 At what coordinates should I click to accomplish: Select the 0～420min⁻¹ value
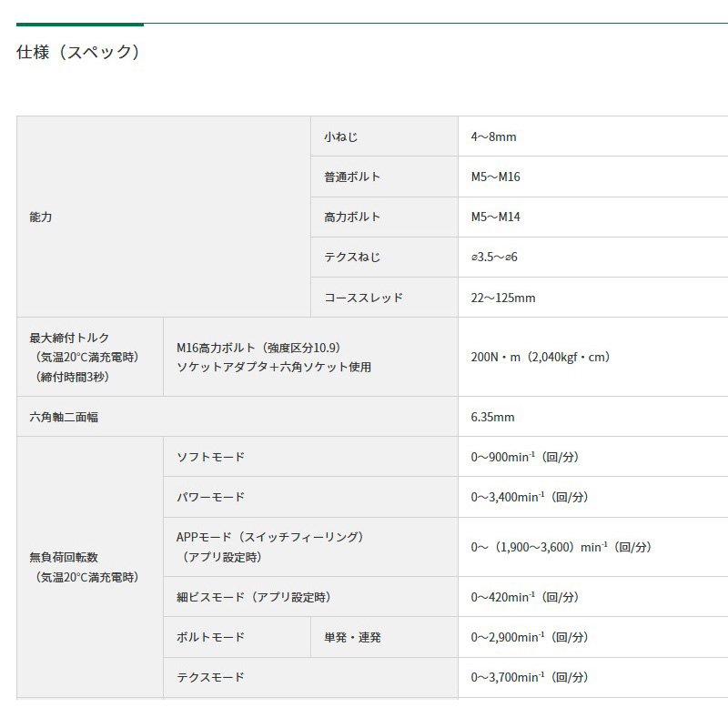point(525,597)
